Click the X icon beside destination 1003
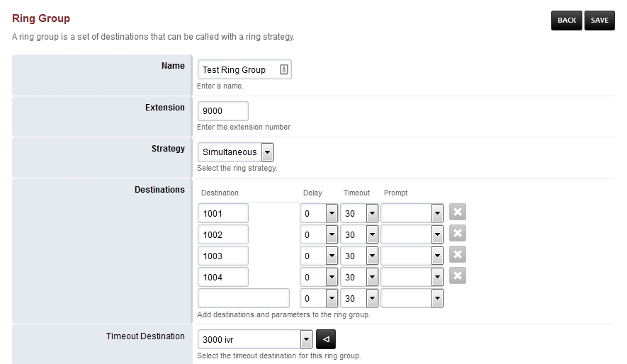The image size is (627, 364). pos(458,255)
